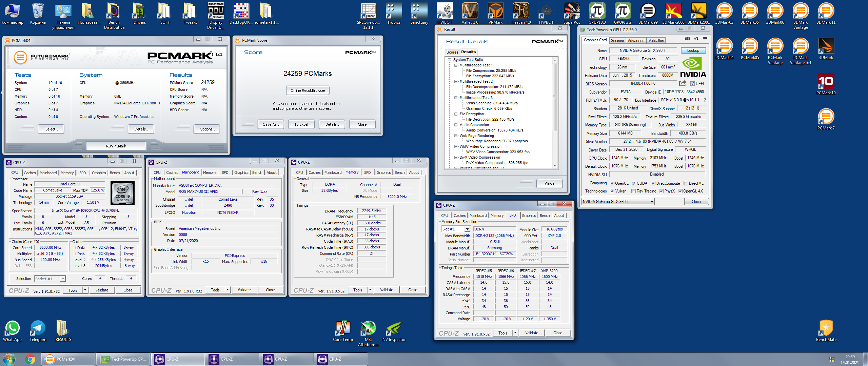Screen dimensions: 868x366
Task: Toggle the Vulkan checkbox
Action: point(612,191)
